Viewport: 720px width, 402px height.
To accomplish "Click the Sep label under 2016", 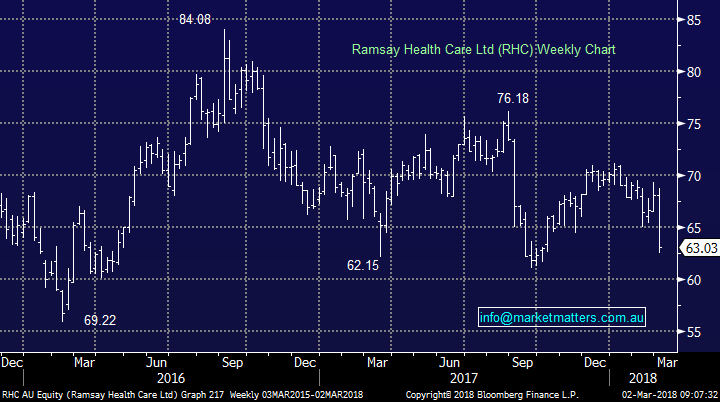I will [232, 362].
